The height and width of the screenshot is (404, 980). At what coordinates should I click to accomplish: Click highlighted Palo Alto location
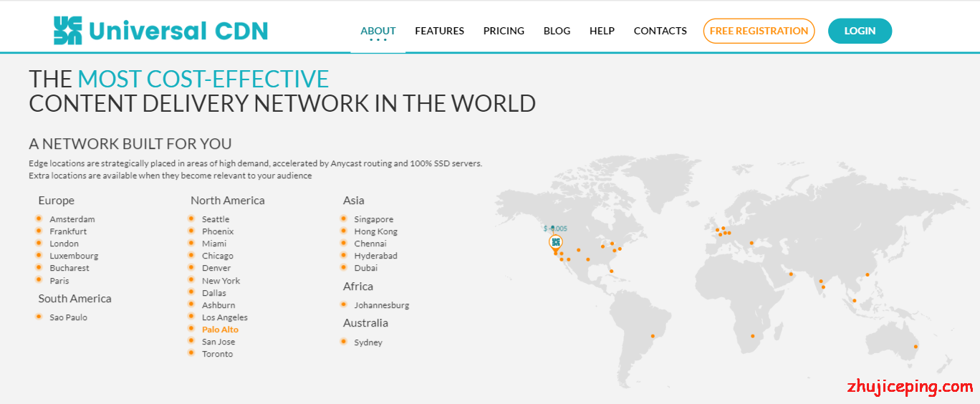(x=220, y=330)
